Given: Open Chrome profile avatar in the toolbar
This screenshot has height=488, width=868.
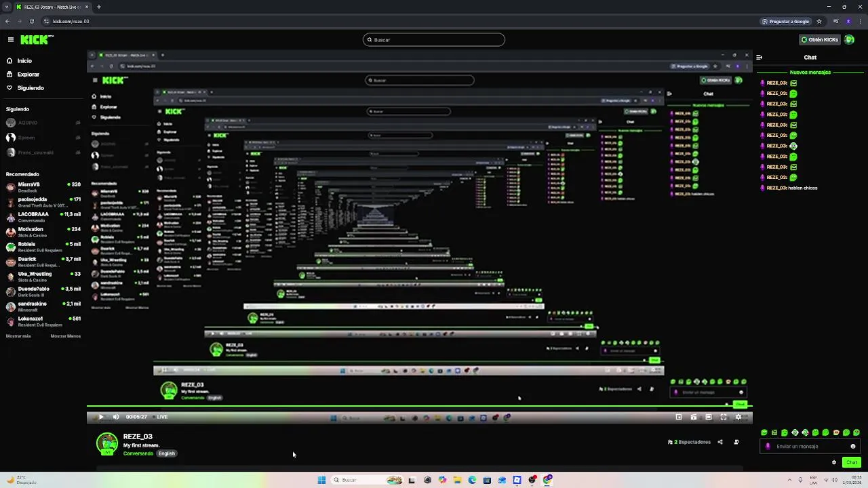Looking at the screenshot, I should coord(848,21).
